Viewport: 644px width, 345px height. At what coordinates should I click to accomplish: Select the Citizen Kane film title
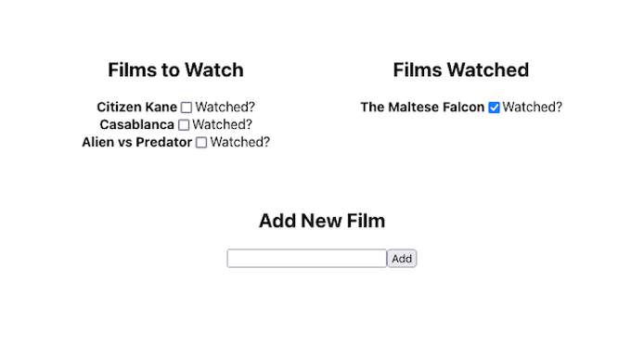coord(136,108)
